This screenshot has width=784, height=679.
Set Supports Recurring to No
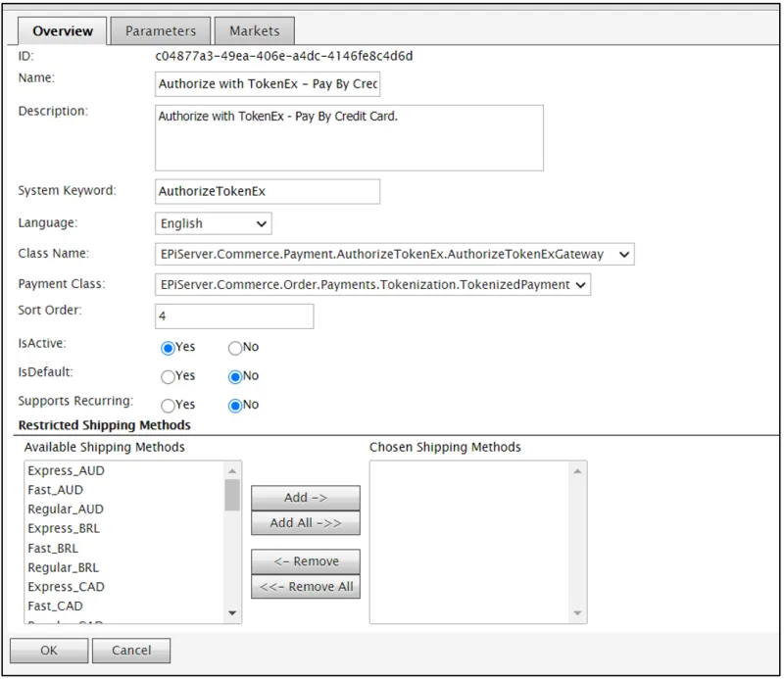[x=235, y=406]
